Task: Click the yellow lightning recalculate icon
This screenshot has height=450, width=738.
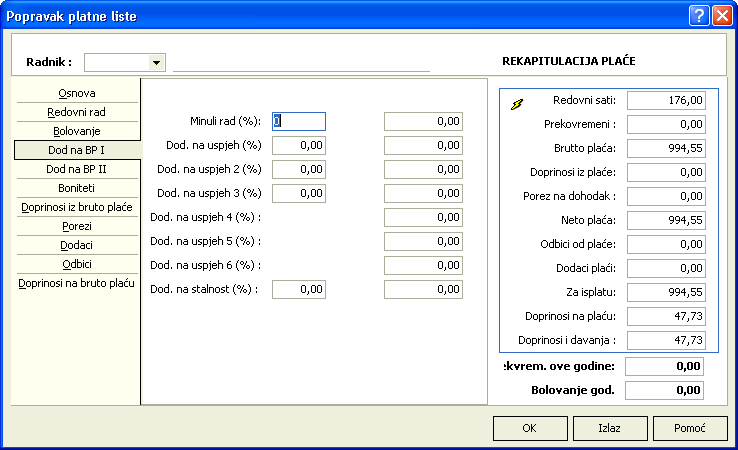Action: point(517,103)
